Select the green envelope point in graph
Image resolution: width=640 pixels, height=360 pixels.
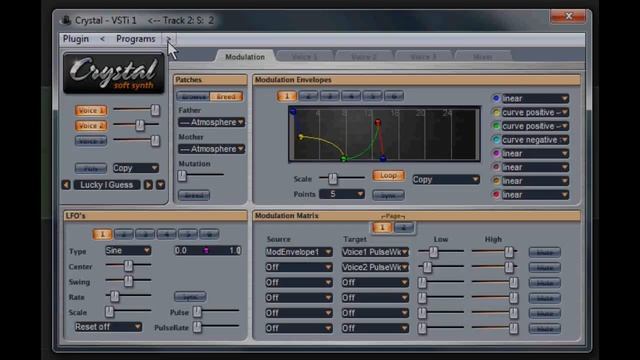(344, 158)
